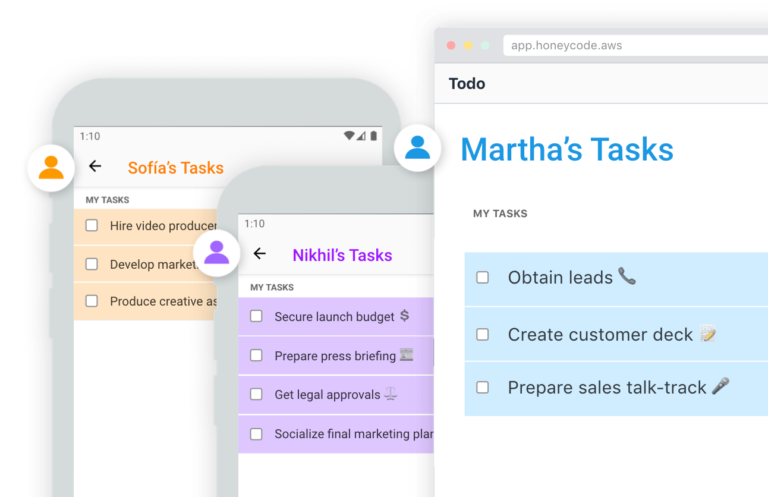The image size is (768, 497).
Task: Click the microphone icon after Prepare sales talk-track
Action: (x=720, y=386)
